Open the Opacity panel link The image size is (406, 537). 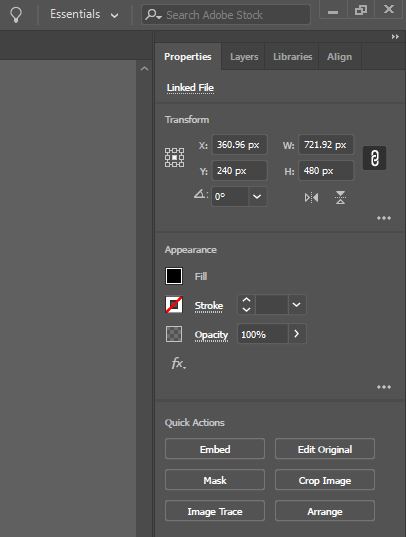211,335
